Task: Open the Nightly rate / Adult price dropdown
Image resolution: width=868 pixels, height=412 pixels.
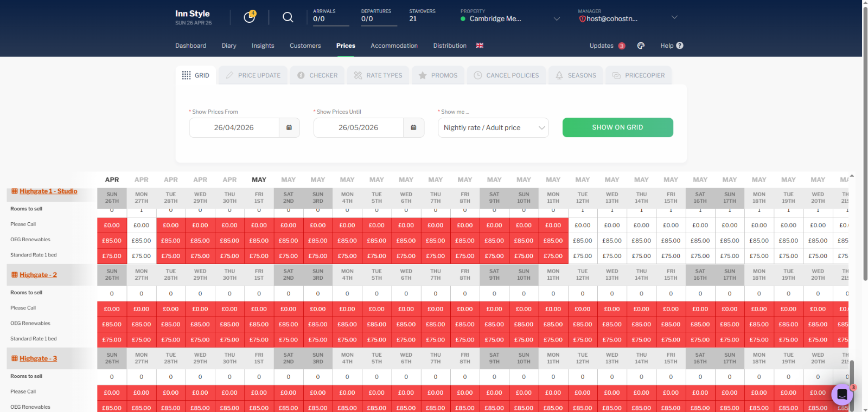Action: [493, 127]
